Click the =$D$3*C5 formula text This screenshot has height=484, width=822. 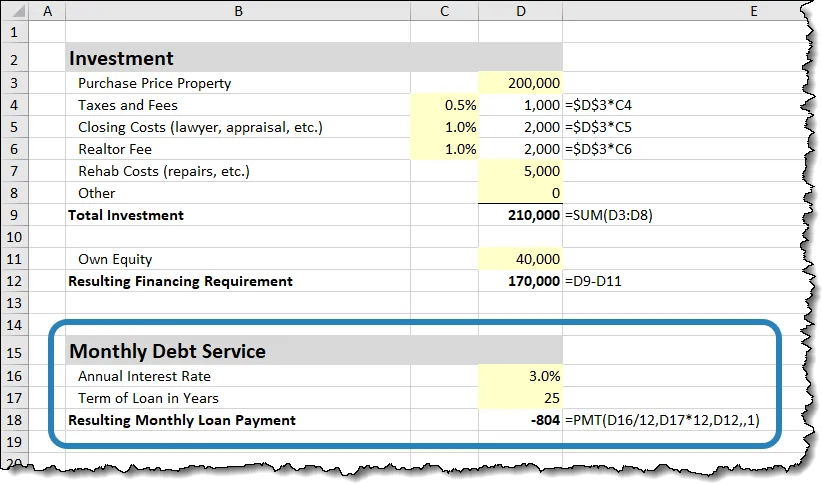point(598,127)
